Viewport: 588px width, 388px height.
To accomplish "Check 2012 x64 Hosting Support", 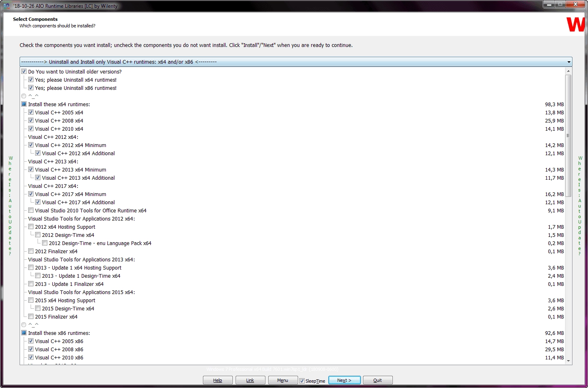I will click(31, 227).
